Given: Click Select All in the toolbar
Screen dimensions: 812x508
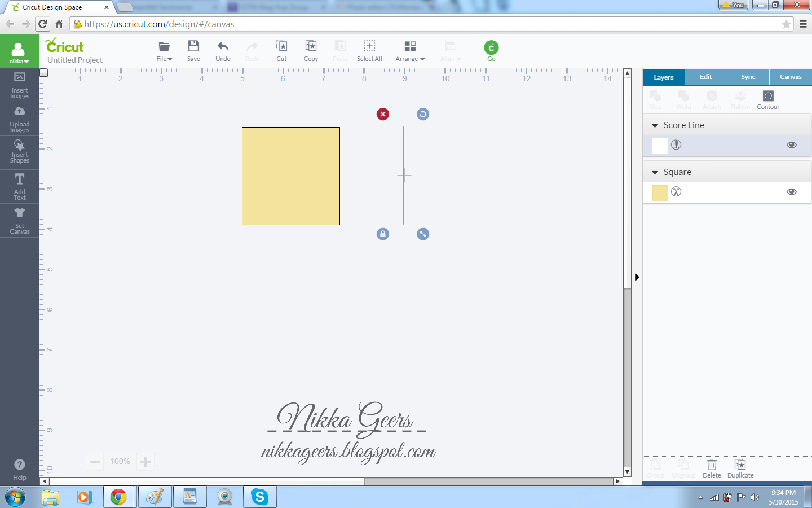Looking at the screenshot, I should (x=369, y=50).
